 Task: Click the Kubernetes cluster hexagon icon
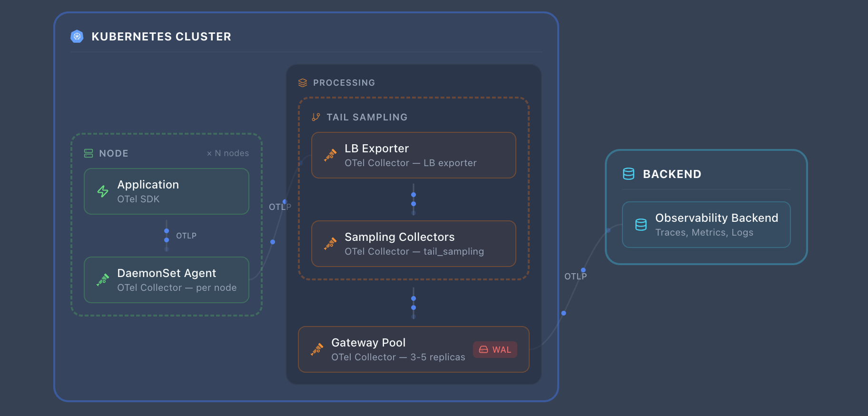(77, 37)
